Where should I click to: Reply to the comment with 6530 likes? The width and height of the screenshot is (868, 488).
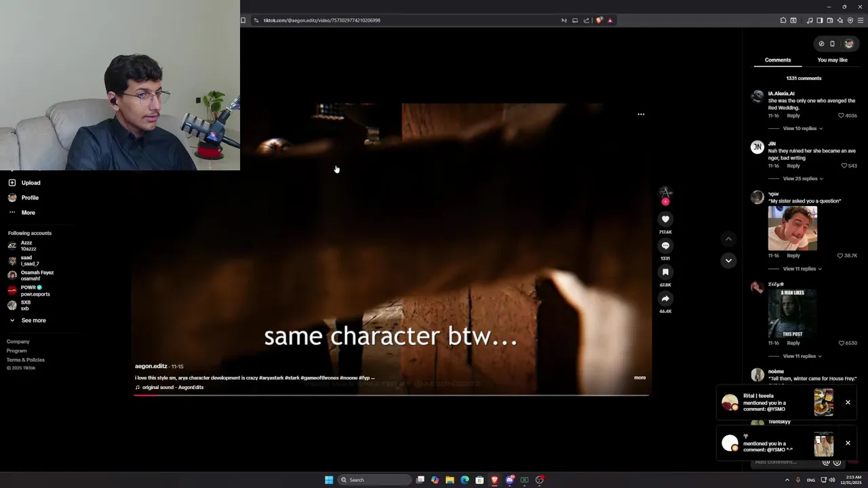click(793, 343)
